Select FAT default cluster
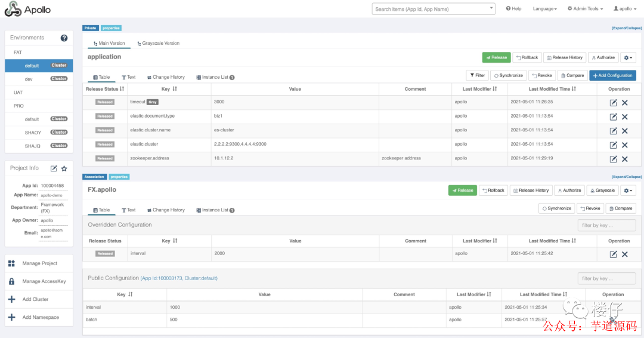The image size is (644, 338). coord(39,65)
